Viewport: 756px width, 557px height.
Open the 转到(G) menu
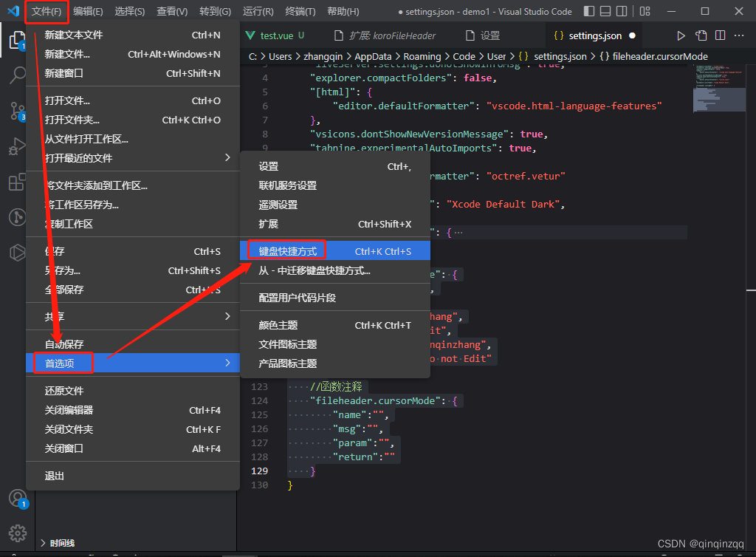pos(215,12)
